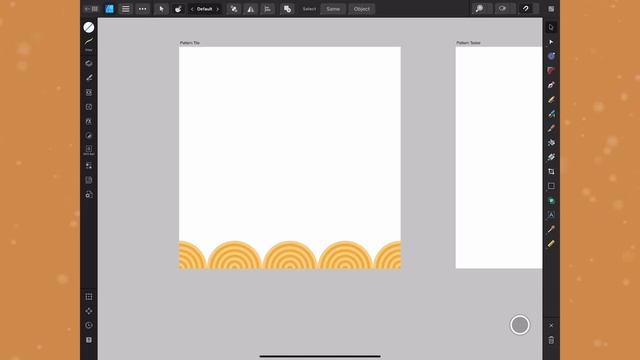Select the right toolbar tool above the Crop tool
The image size is (640, 360).
click(x=551, y=157)
